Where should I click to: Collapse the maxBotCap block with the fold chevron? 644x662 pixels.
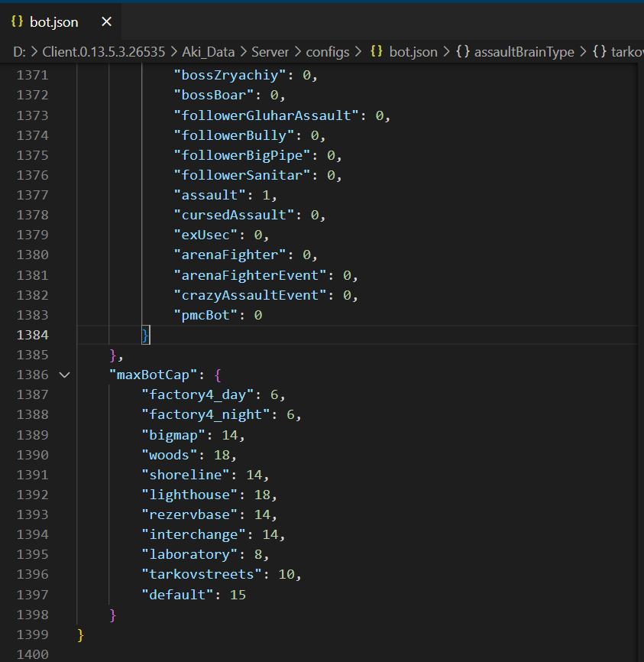(64, 375)
